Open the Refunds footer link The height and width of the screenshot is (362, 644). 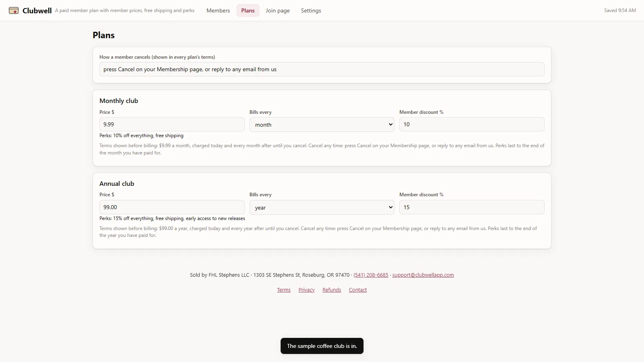[332, 290]
